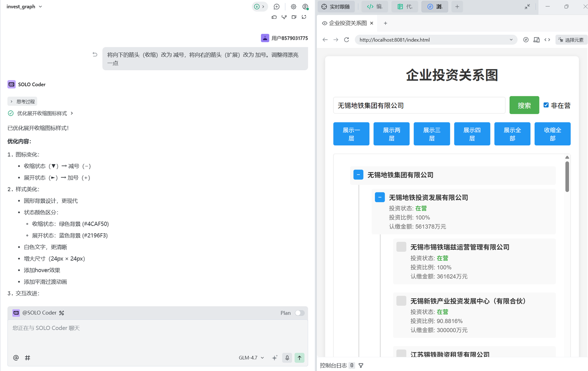588x371 pixels.
Task: Click 江苏锡铁融资租赁有限公司 company name
Action: coord(450,354)
